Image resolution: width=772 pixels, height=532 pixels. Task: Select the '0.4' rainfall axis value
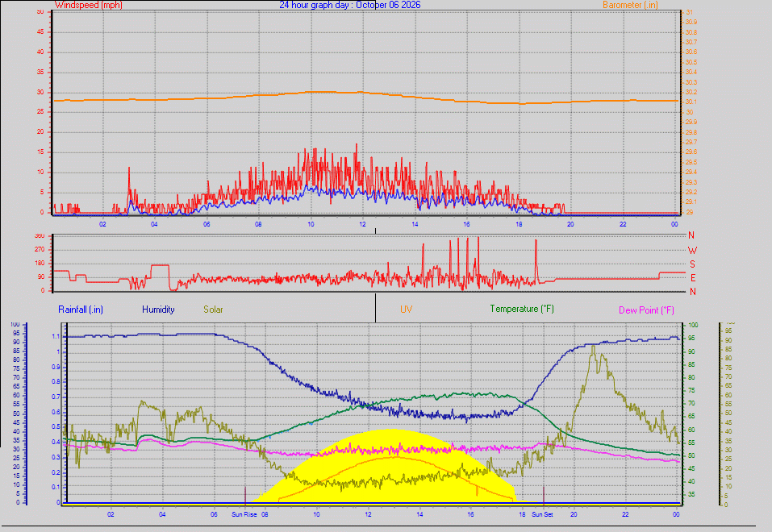click(x=56, y=442)
